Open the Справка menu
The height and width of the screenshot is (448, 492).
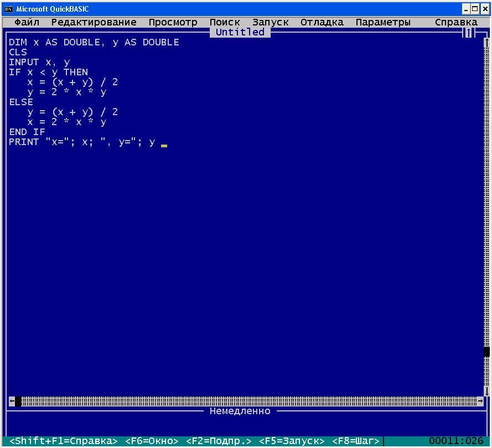pyautogui.click(x=456, y=22)
